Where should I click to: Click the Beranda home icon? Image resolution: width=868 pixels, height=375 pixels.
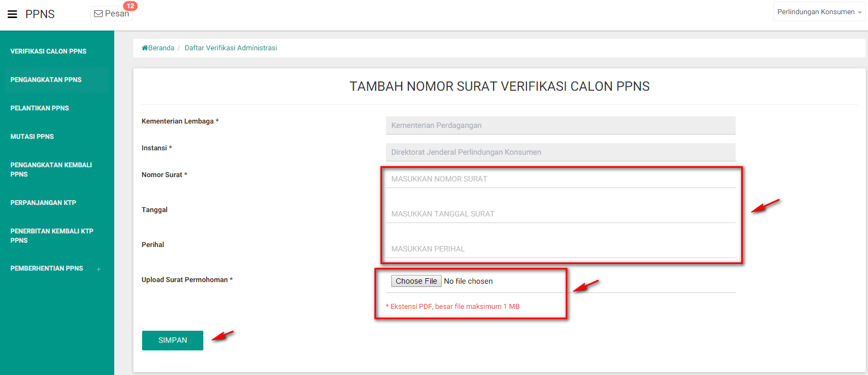pos(145,48)
